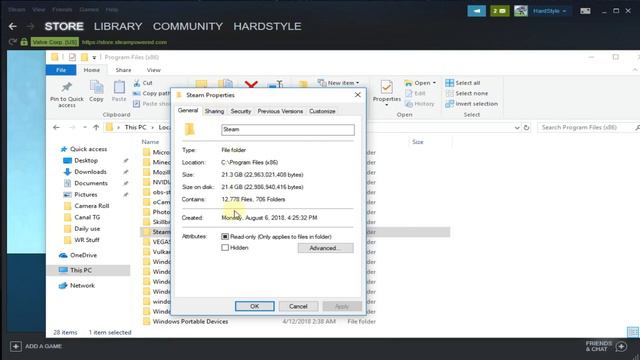
Task: Open Steam announcements megaphone button
Action: coord(476,11)
